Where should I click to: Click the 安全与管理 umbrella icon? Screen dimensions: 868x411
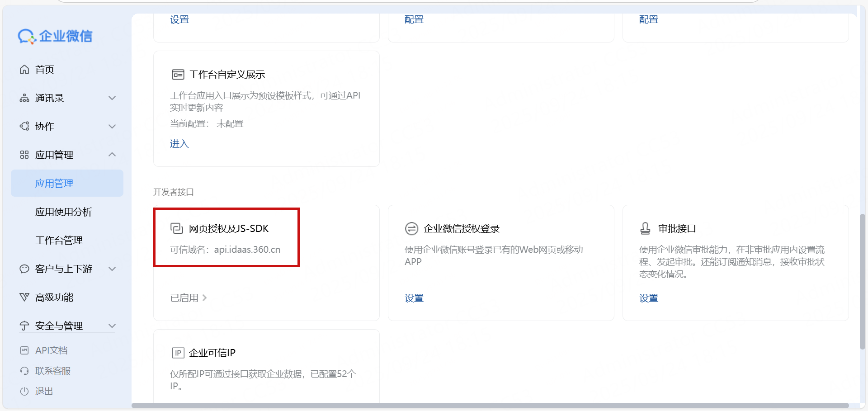coord(24,326)
